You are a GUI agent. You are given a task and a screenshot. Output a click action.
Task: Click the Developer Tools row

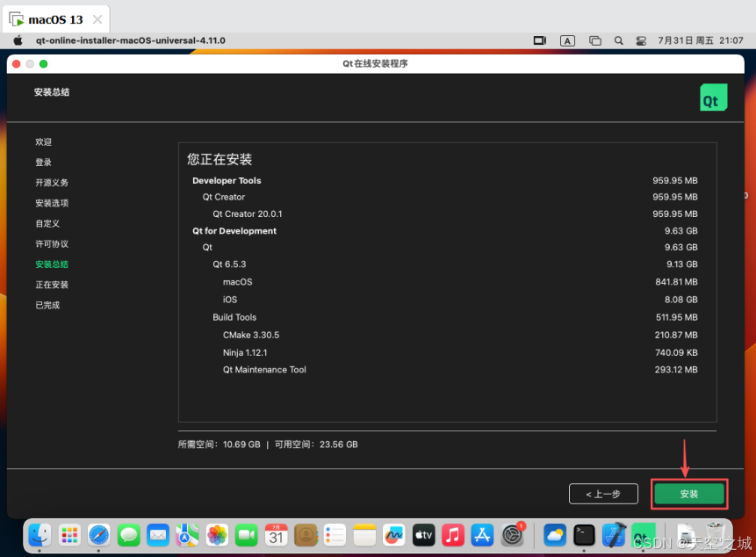coord(444,180)
